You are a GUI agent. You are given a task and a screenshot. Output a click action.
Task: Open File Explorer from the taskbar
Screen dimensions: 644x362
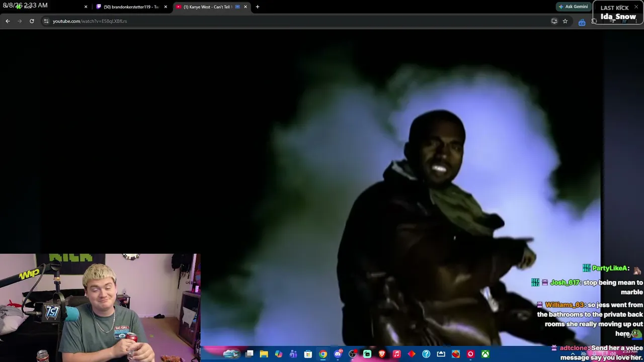[264, 354]
